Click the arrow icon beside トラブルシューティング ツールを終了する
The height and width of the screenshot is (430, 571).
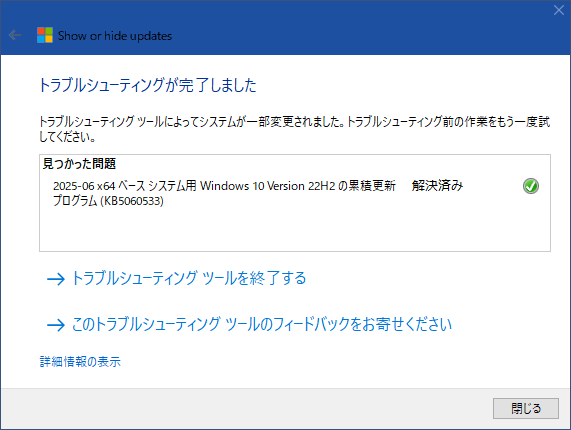coord(56,279)
